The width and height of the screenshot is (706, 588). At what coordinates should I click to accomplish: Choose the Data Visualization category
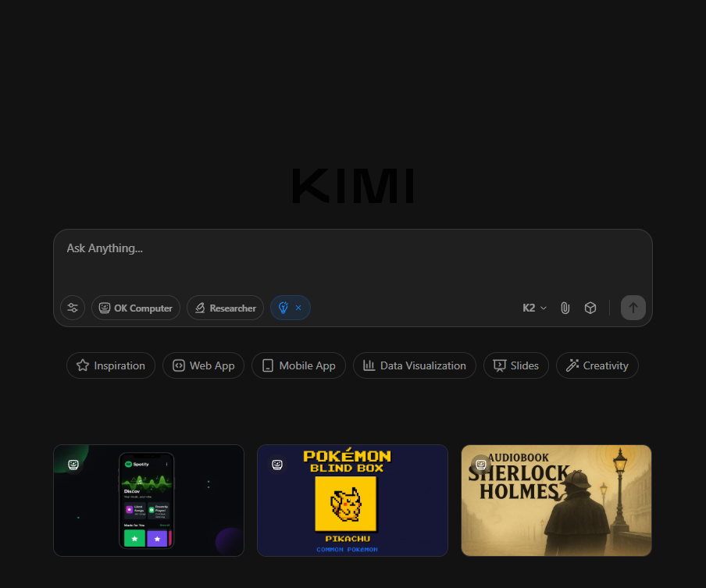[415, 365]
